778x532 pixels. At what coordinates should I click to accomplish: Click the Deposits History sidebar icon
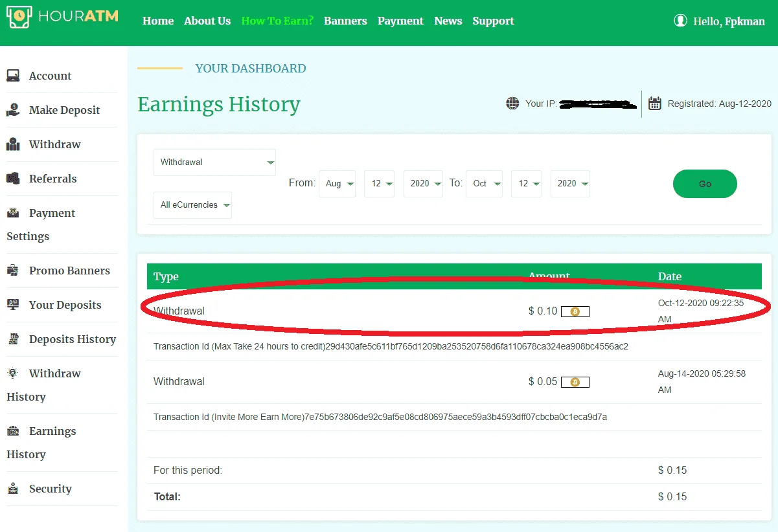point(13,339)
